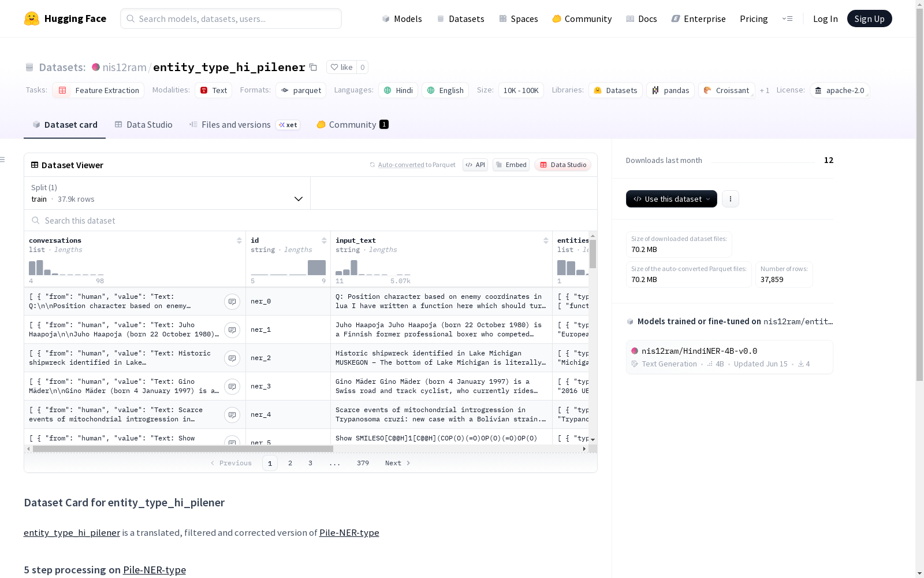
Task: Click the table's horizontal scrollbar
Action: coord(183,449)
